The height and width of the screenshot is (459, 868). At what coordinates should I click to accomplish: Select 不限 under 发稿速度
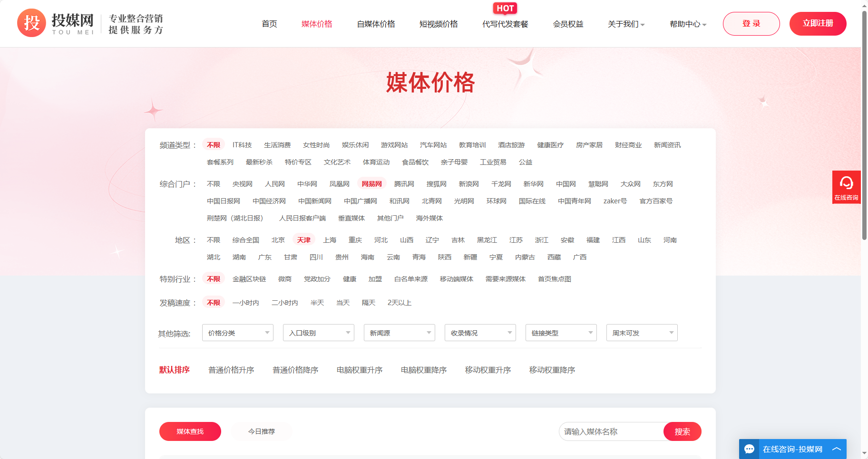(214, 303)
